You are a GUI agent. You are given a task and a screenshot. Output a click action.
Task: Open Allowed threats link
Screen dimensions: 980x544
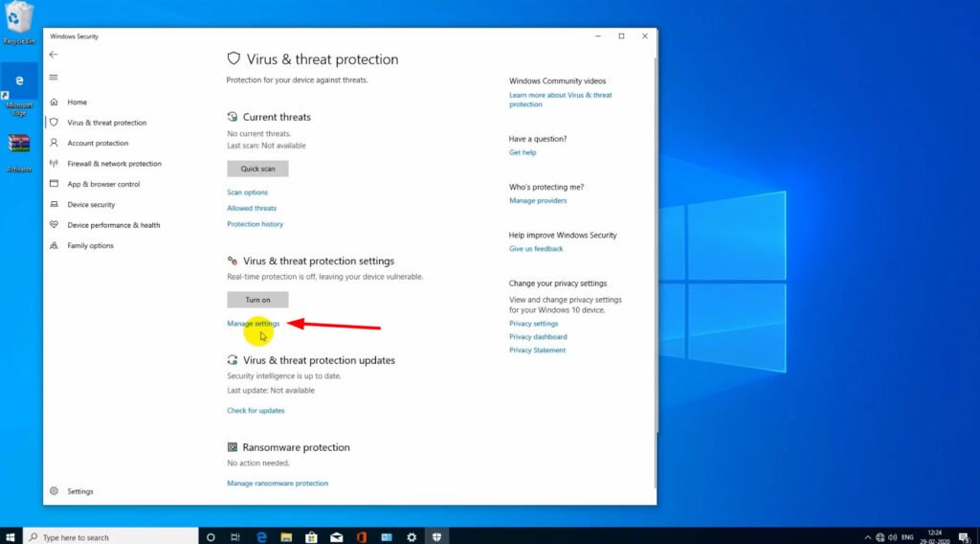coord(252,208)
